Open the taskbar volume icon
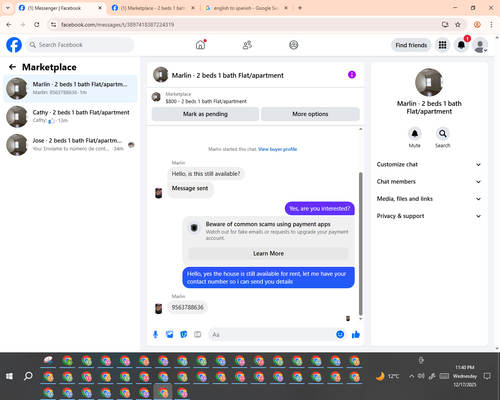Screen dimensions: 500x400 421,376
